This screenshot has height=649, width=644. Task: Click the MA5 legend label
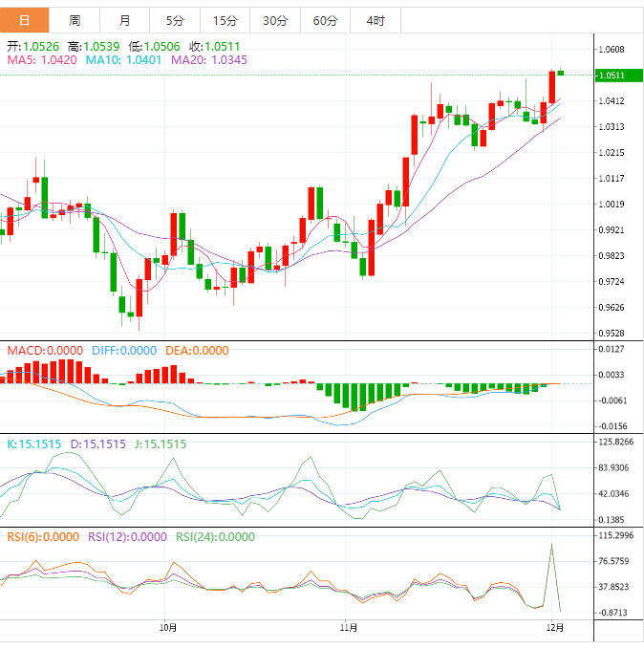pyautogui.click(x=41, y=60)
